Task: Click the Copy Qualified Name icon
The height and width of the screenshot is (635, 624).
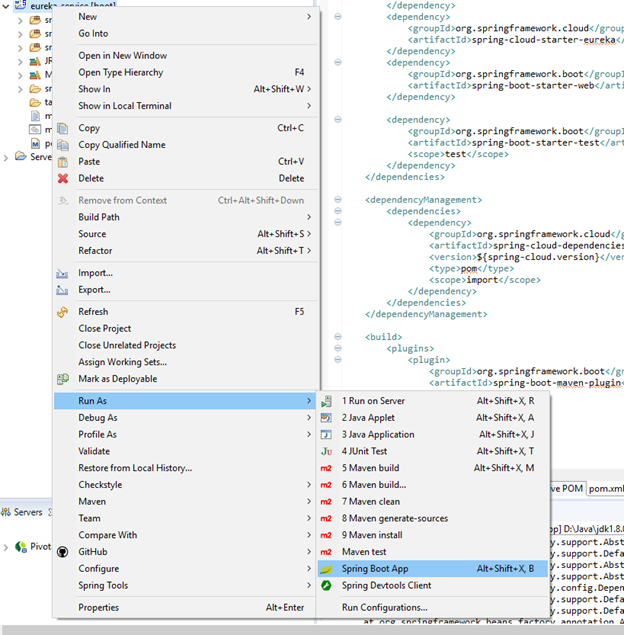Action: tap(63, 145)
